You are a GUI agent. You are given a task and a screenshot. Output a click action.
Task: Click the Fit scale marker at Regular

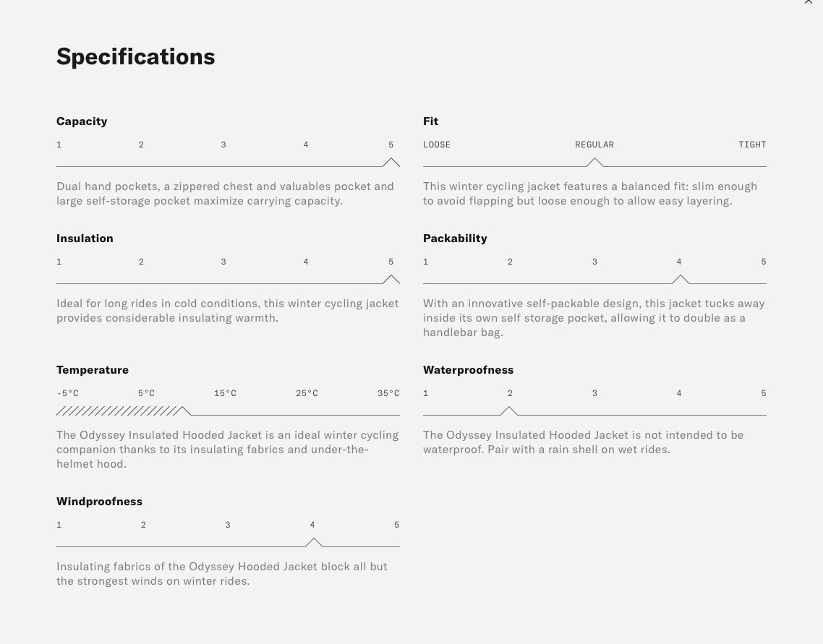(x=594, y=163)
